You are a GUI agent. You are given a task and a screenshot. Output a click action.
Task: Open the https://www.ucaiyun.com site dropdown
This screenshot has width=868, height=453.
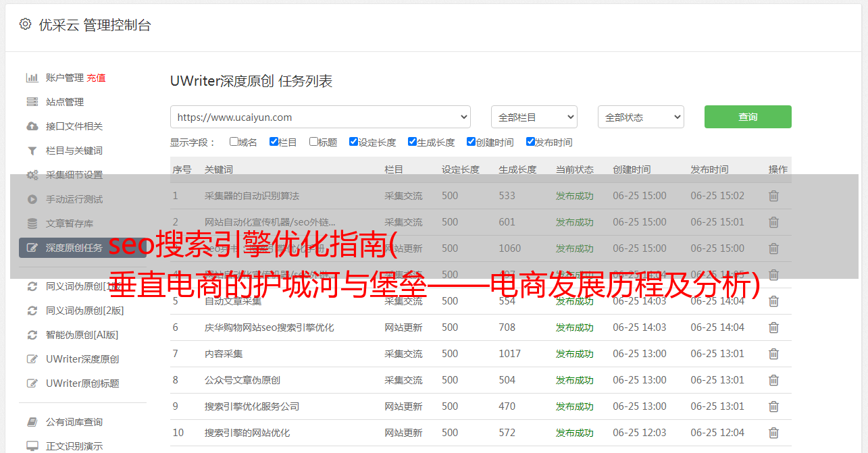click(320, 117)
